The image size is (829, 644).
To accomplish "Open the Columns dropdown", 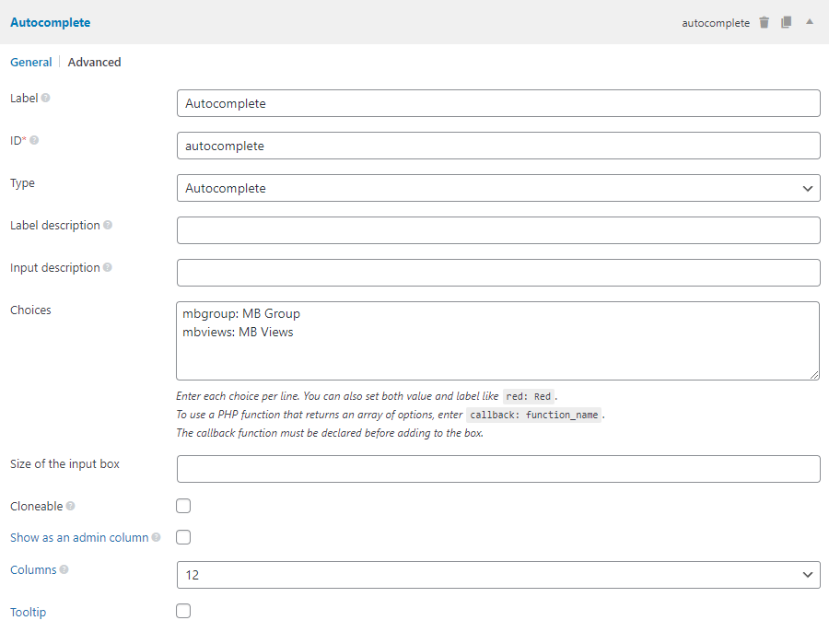I will pyautogui.click(x=497, y=574).
